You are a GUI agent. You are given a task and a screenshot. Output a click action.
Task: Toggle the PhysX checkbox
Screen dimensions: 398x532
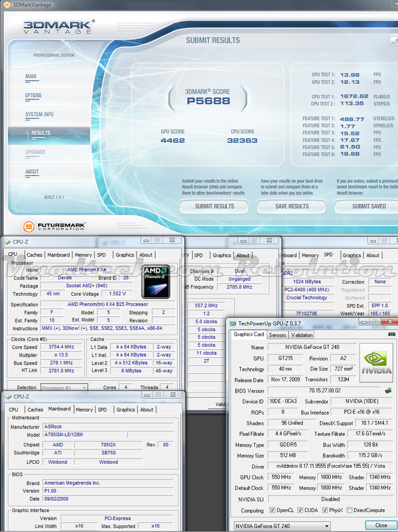tap(325, 510)
